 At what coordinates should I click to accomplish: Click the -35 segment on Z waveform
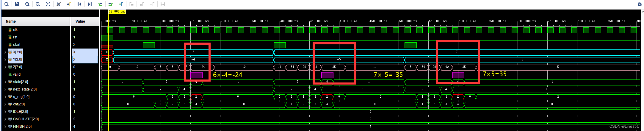pos(333,67)
